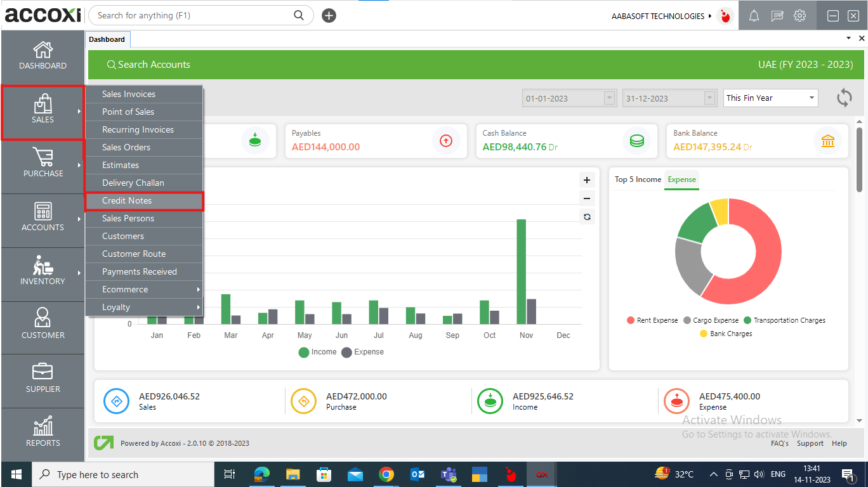Open the Accounts calculator icon
This screenshot has width=868, height=487.
point(43,211)
